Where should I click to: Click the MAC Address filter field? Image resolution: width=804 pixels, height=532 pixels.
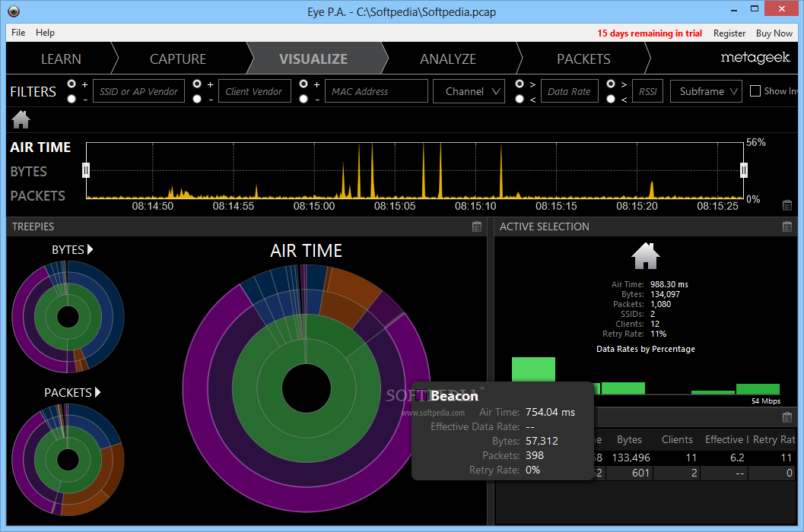click(377, 91)
